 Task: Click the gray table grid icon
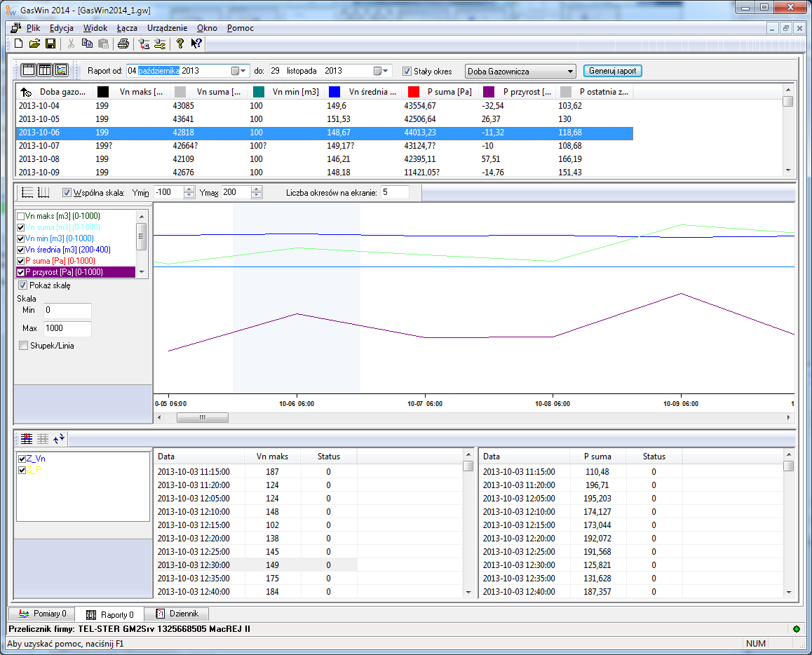(x=43, y=439)
